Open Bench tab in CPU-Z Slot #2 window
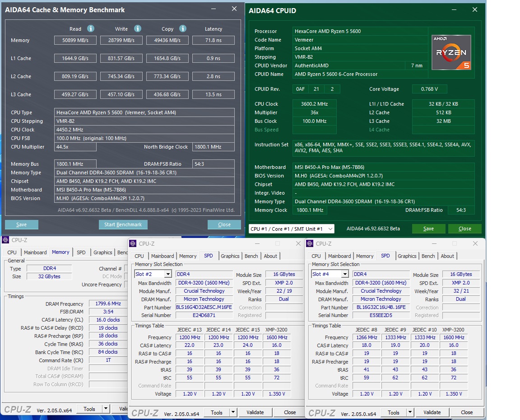Image resolution: width=520 pixels, height=420 pixels. [251, 256]
